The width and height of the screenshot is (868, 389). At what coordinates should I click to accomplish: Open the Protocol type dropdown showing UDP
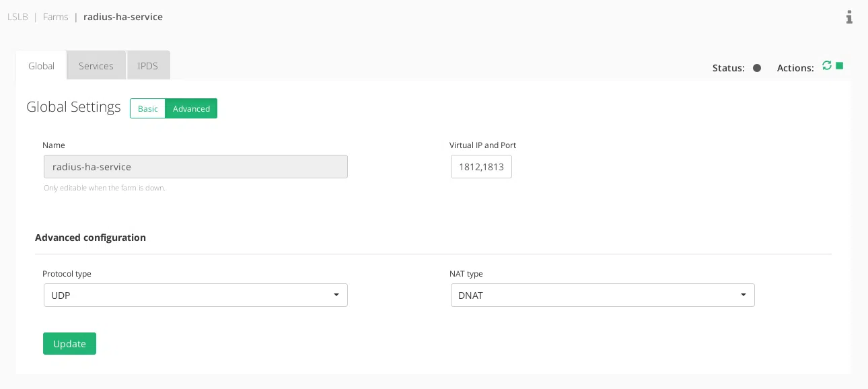(x=195, y=295)
